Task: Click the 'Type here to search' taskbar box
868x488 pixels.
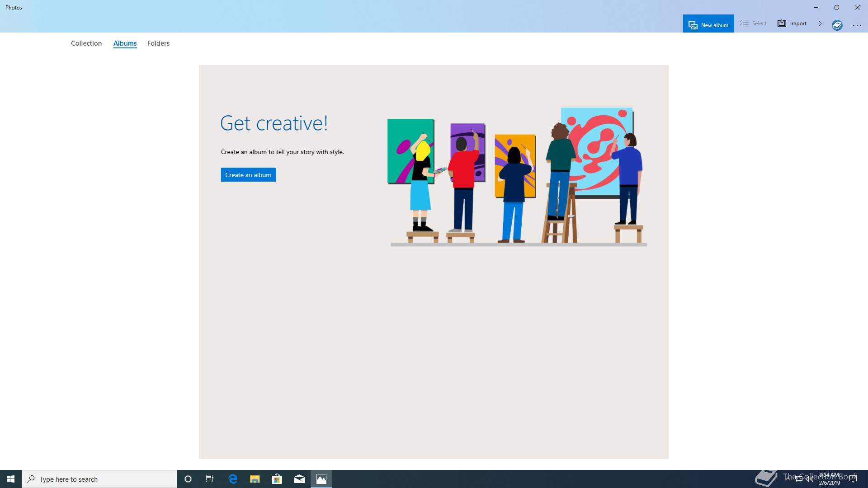Action: (x=99, y=479)
